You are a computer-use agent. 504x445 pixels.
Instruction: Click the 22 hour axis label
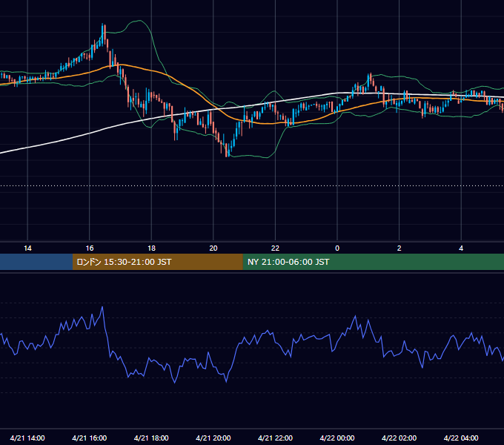(x=275, y=248)
